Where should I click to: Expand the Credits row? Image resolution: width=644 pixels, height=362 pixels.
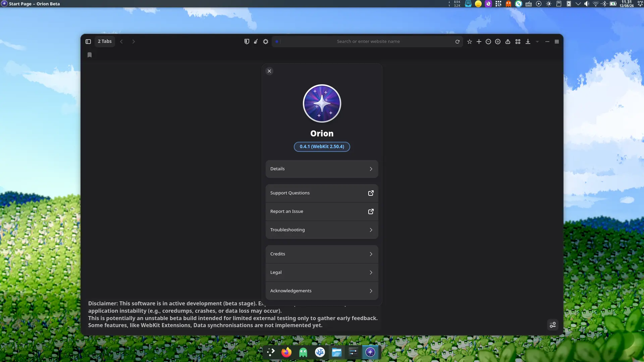(x=322, y=254)
